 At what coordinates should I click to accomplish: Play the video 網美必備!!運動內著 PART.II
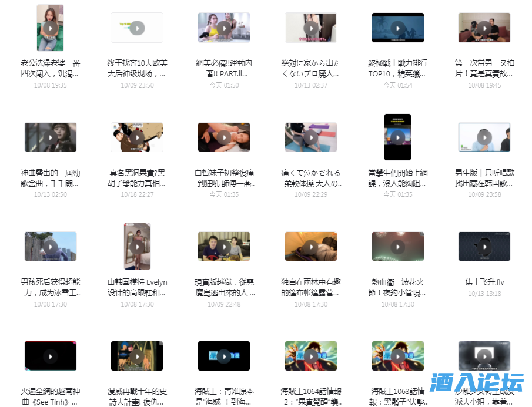tap(224, 28)
